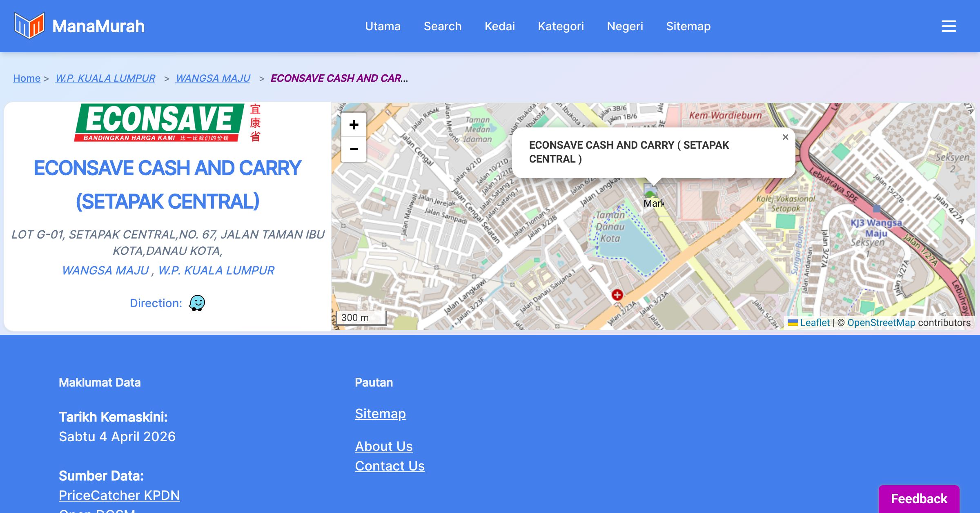Image resolution: width=980 pixels, height=513 pixels.
Task: Open PriceCatcher KPDN link
Action: point(119,495)
